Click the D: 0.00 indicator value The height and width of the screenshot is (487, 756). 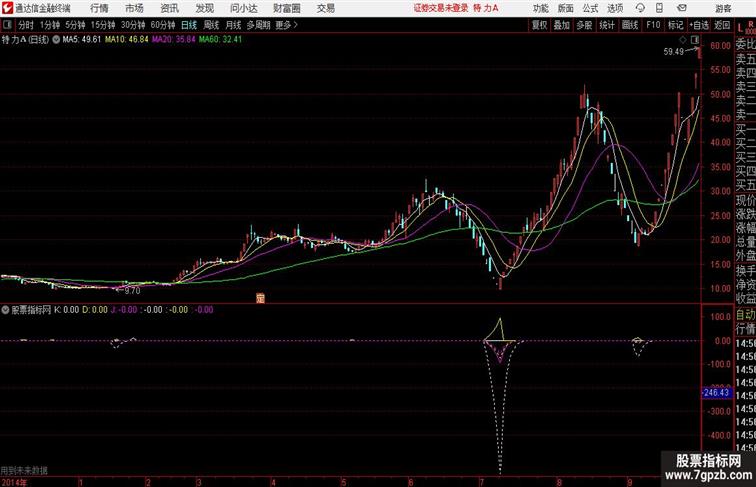(95, 310)
